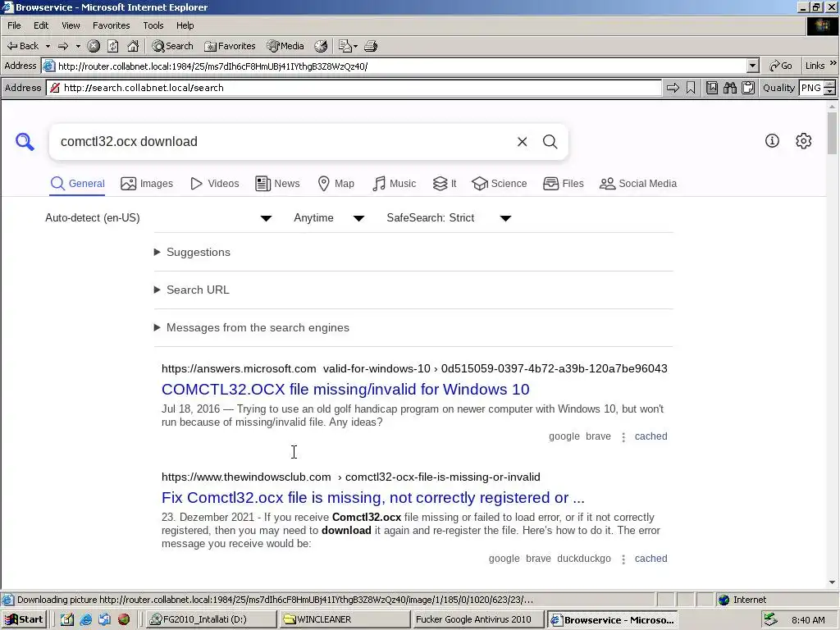
Task: Expand the Search URL section
Action: [192, 290]
